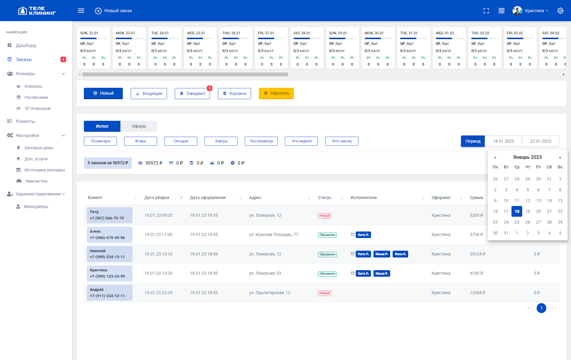
Task: Toggle fullscreen mode icon in header
Action: point(486,11)
